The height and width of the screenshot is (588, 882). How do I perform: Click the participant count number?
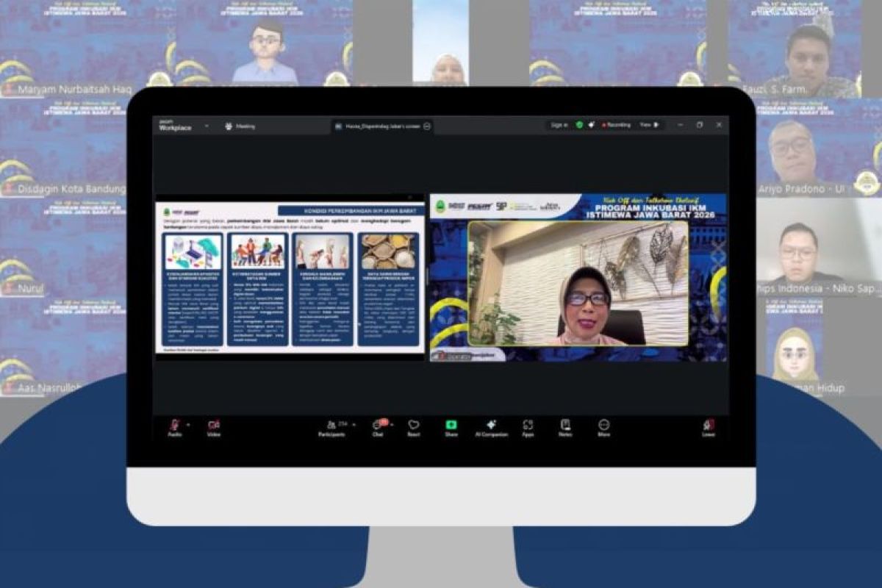point(342,424)
